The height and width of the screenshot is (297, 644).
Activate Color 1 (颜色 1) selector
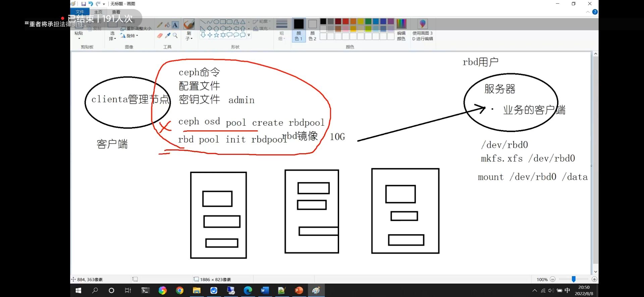tap(299, 29)
